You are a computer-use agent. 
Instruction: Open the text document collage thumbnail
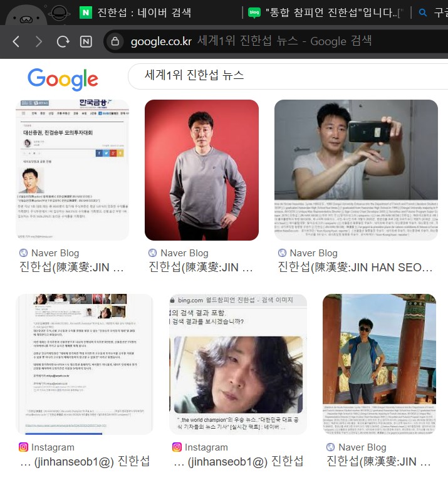(x=84, y=364)
